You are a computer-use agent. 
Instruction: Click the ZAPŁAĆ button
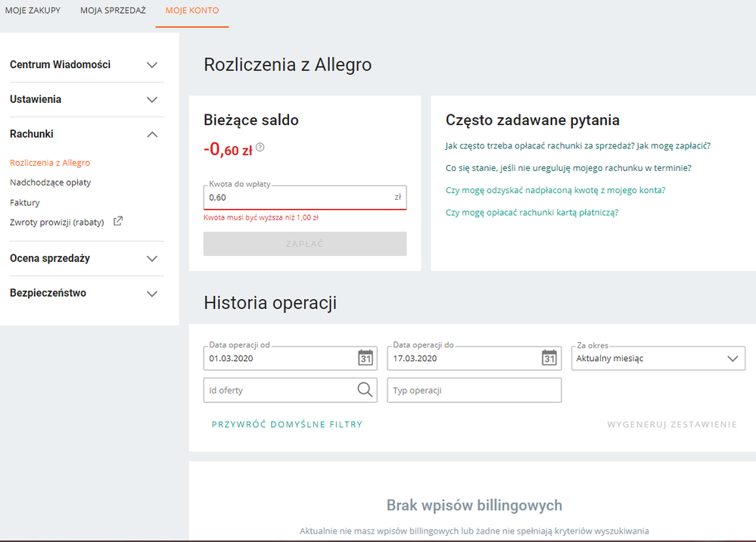304,243
